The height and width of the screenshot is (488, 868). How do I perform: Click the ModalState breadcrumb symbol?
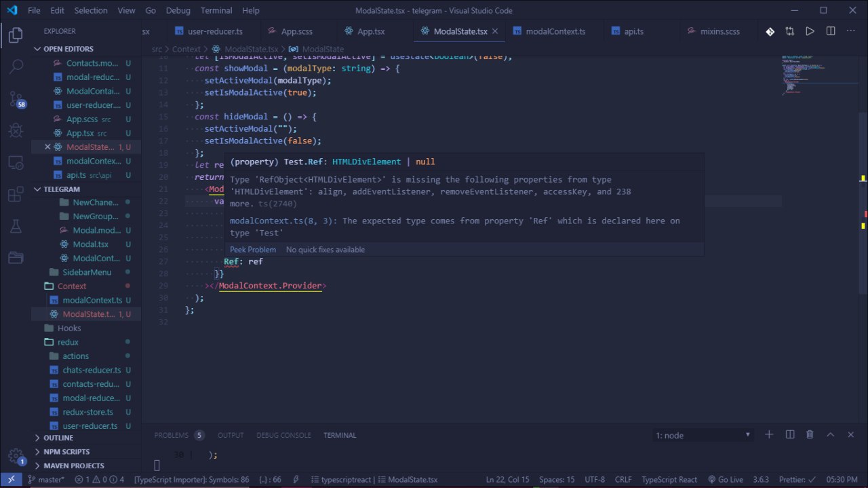coord(317,49)
